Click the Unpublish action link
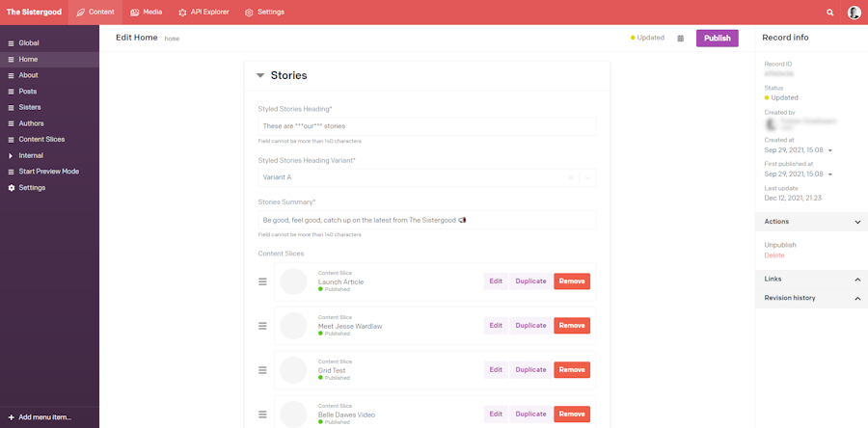The width and height of the screenshot is (868, 428). (780, 245)
